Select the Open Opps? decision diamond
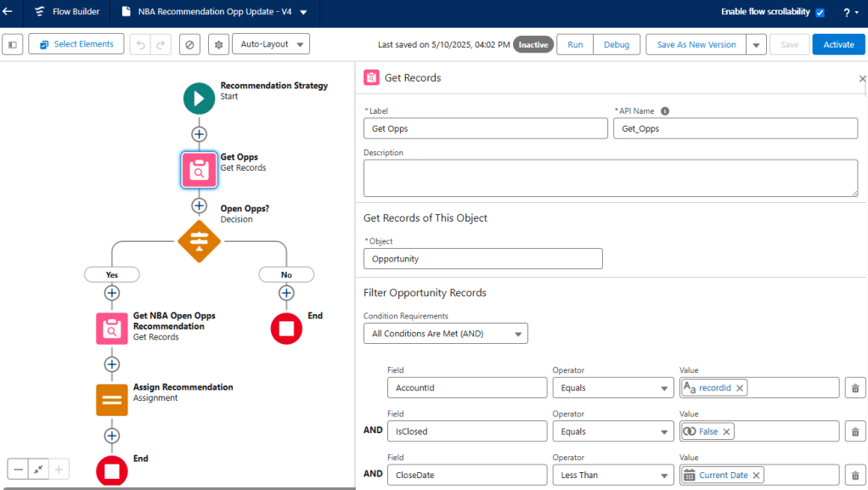The height and width of the screenshot is (490, 868). point(199,241)
